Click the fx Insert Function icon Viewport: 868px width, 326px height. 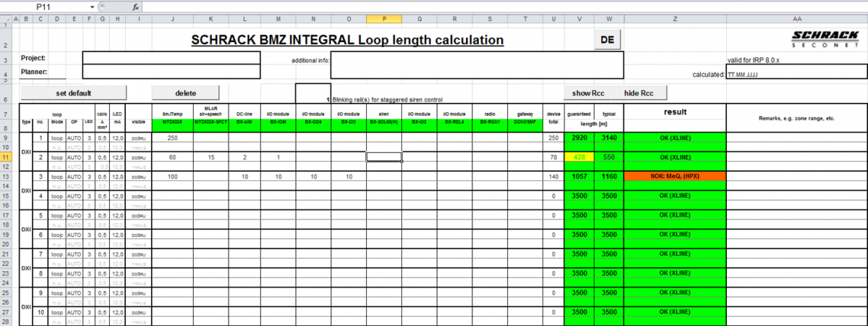point(136,6)
